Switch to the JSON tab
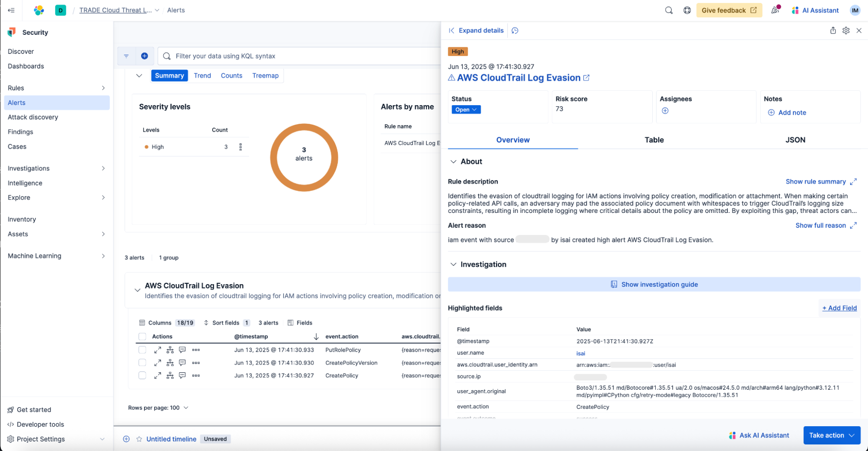This screenshot has height=451, width=868. pos(795,140)
